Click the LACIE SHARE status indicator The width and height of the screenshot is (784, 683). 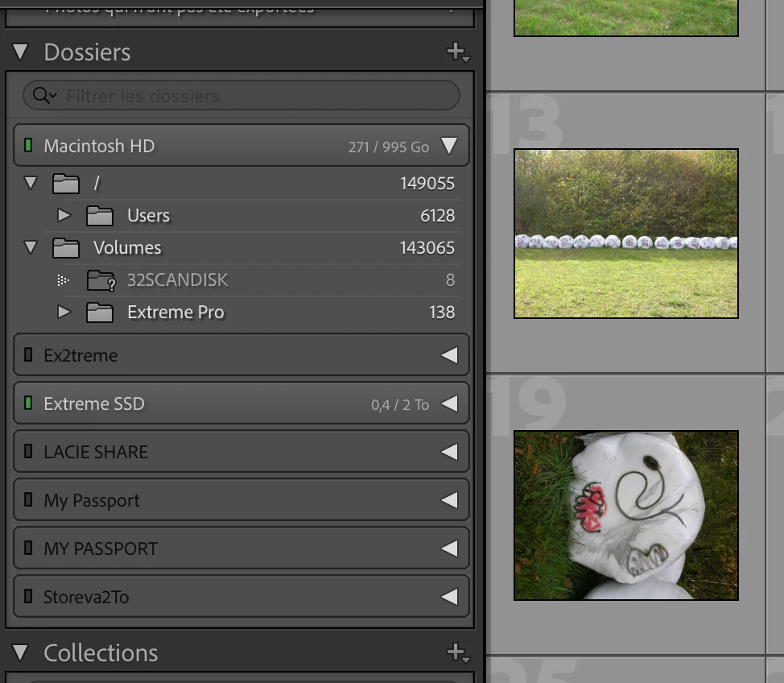[x=28, y=451]
